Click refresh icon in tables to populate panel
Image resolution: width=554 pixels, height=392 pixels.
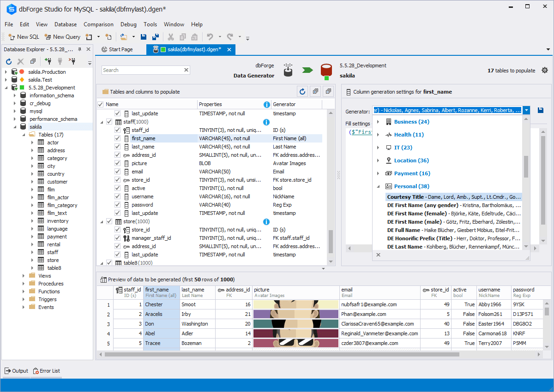point(302,91)
